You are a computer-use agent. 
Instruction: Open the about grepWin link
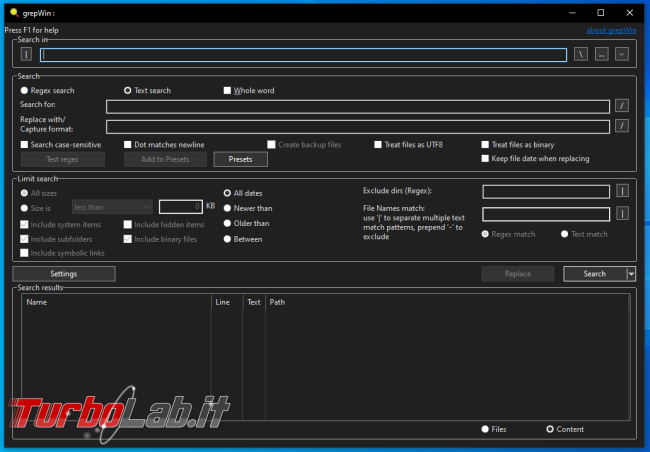coord(611,30)
